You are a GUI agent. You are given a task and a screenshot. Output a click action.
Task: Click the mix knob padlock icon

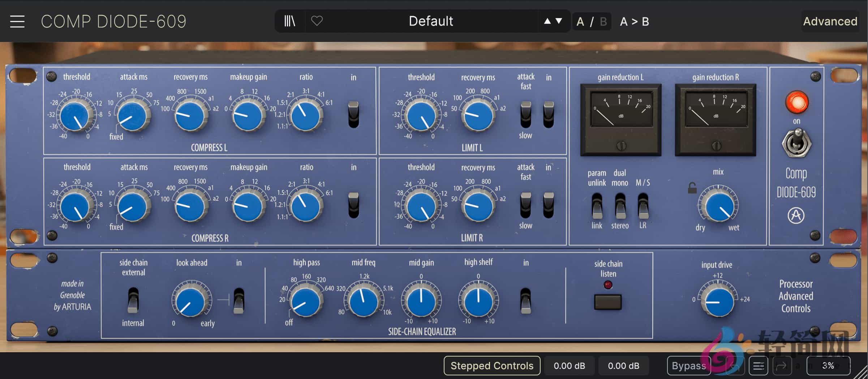point(692,188)
